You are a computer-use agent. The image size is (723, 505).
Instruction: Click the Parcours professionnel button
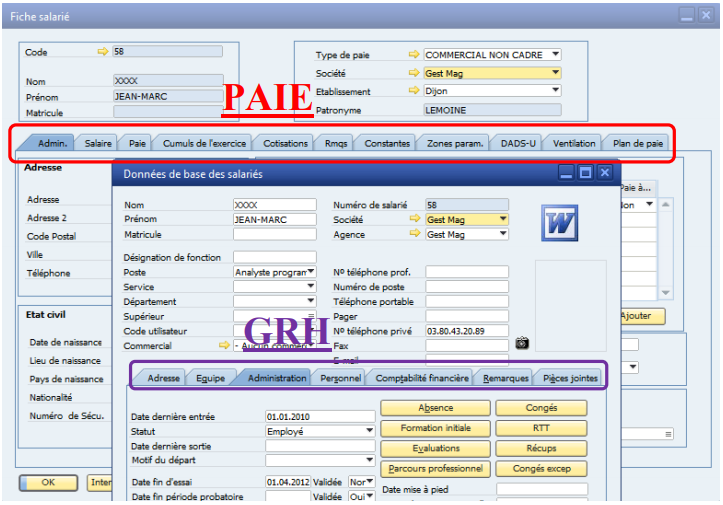coord(435,469)
